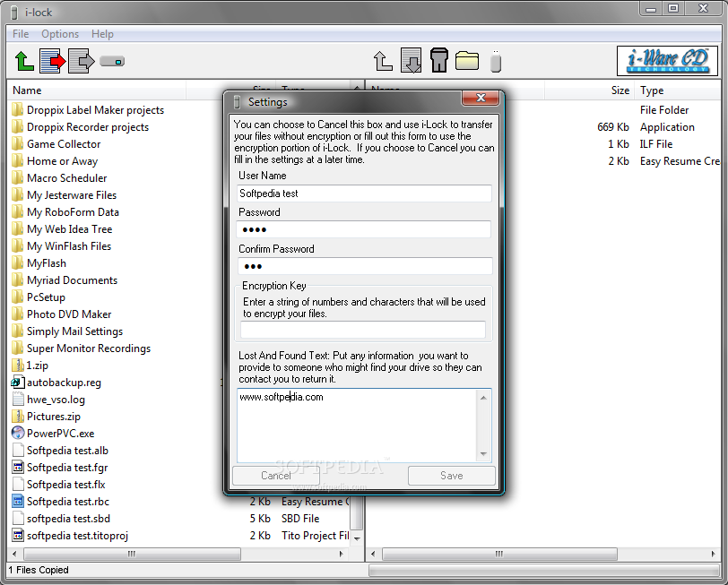This screenshot has height=585, width=728.
Task: Click the right pane scroll left arrow
Action: click(373, 554)
